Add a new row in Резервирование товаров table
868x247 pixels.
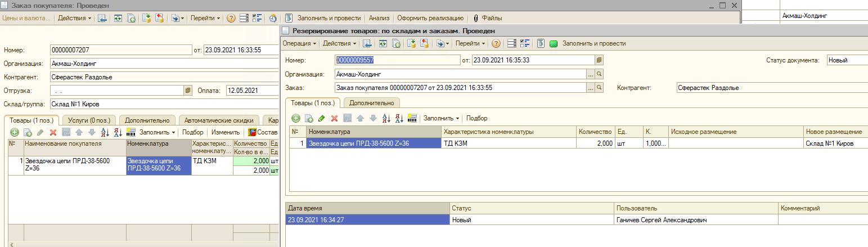(296, 118)
